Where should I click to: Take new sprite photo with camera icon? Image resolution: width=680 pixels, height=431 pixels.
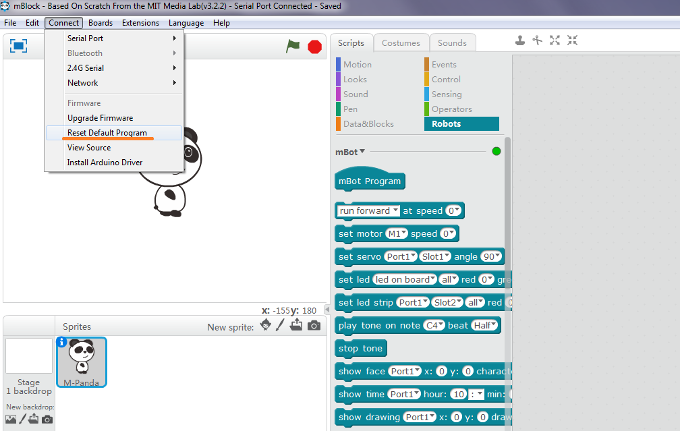(314, 325)
